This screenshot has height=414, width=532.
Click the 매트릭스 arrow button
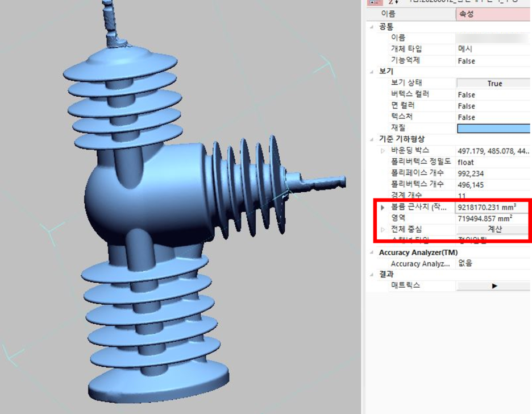pyautogui.click(x=494, y=285)
